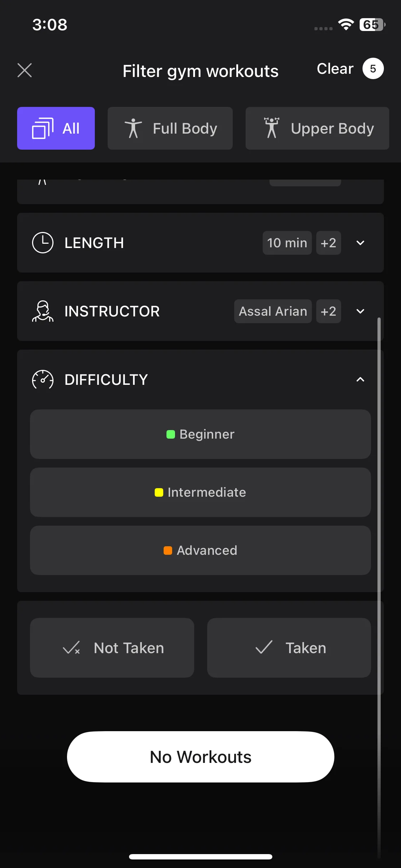Collapse the Difficulty section
The image size is (401, 868).
point(360,379)
